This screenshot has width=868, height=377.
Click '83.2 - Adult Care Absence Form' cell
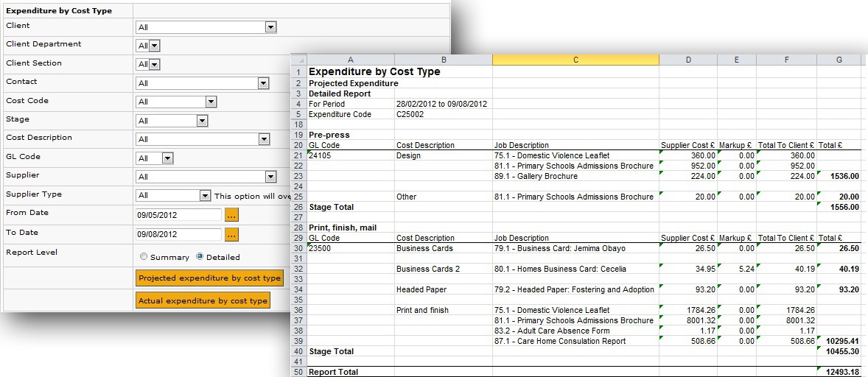575,331
